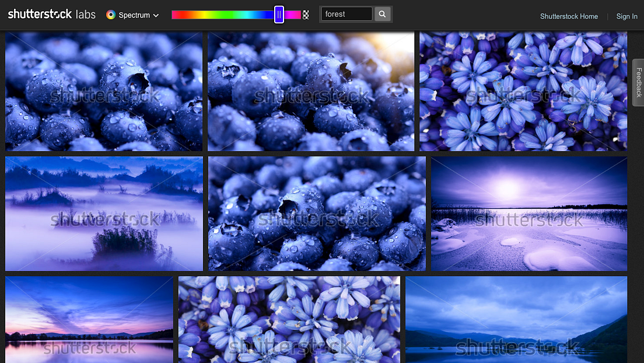Viewport: 644px width, 363px height.
Task: Move the hue slider handle on the spectrum bar
Action: pyautogui.click(x=278, y=13)
